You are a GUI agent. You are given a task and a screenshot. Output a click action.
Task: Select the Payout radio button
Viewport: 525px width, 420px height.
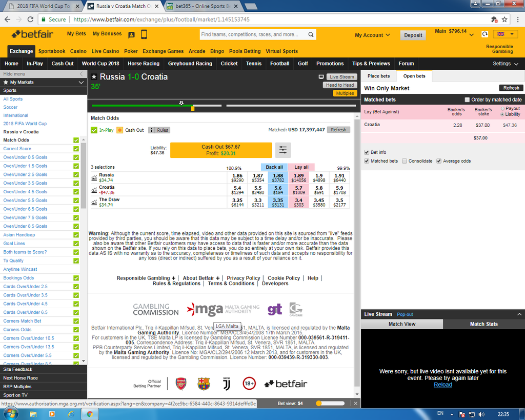pos(502,109)
